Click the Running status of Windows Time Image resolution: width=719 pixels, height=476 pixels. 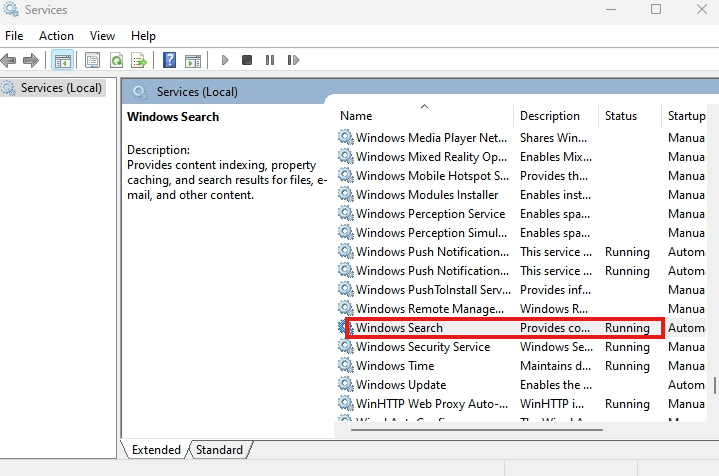tap(627, 366)
